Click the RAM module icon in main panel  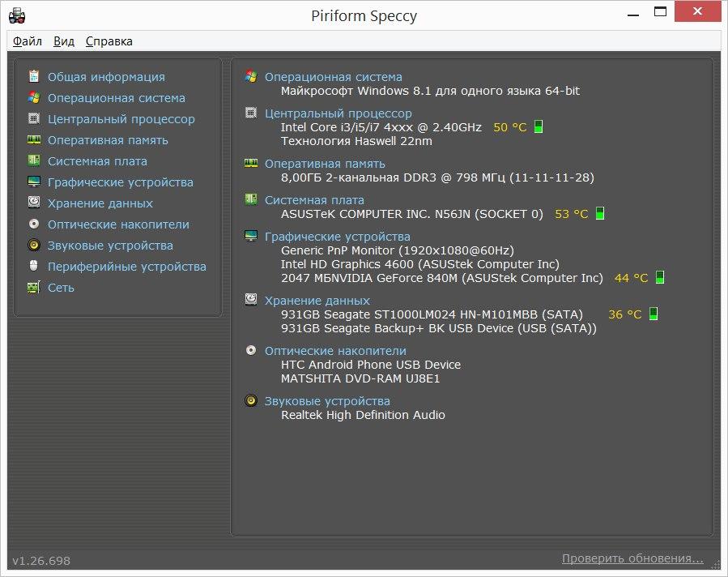tap(251, 163)
